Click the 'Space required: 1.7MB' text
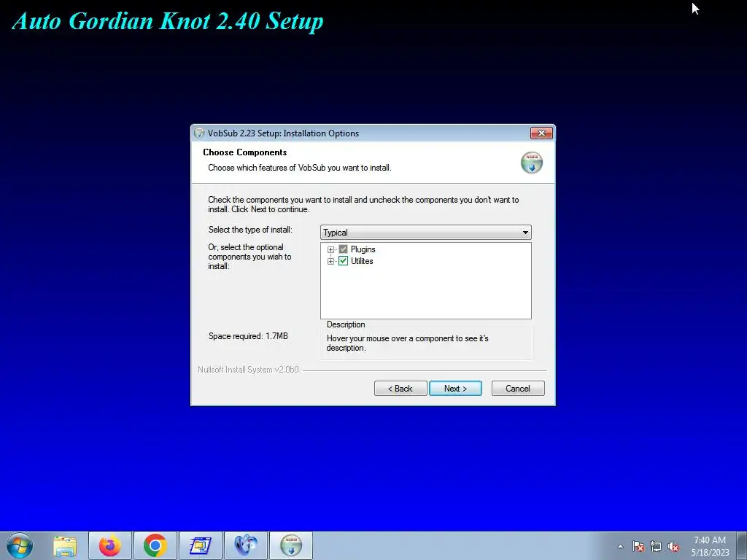747x560 pixels. pyautogui.click(x=248, y=336)
